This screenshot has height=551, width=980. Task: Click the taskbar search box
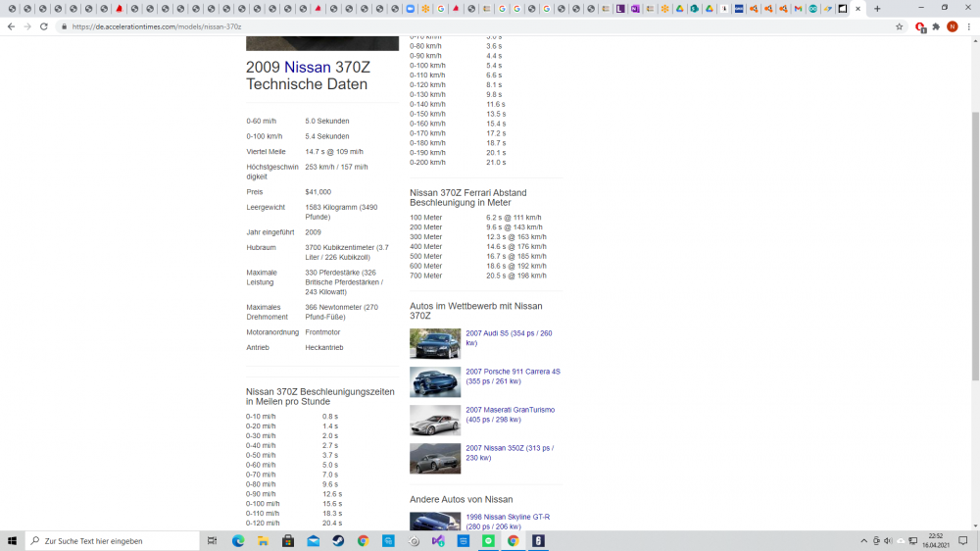[113, 541]
